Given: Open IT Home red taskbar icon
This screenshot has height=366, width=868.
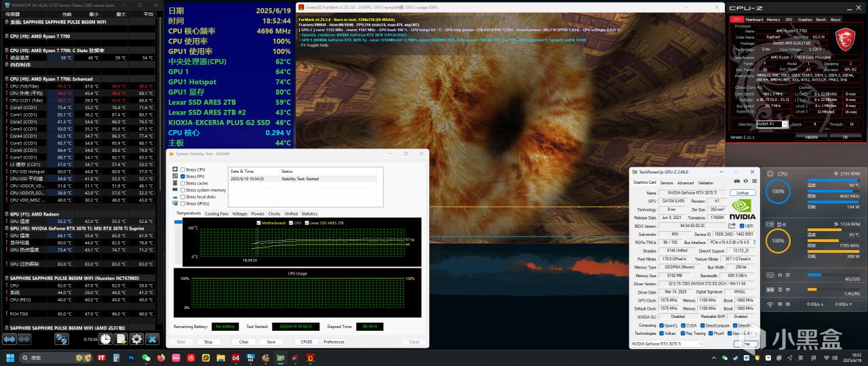Looking at the screenshot, I should pos(101,358).
